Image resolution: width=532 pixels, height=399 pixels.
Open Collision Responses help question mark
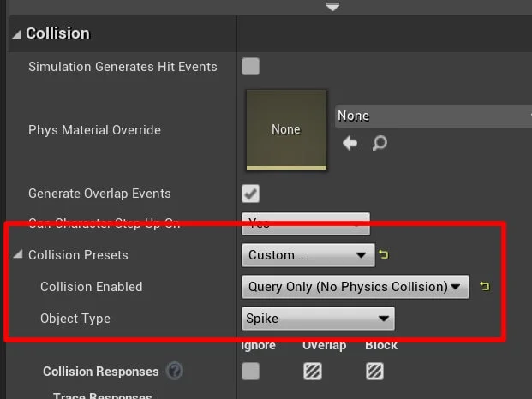(175, 372)
